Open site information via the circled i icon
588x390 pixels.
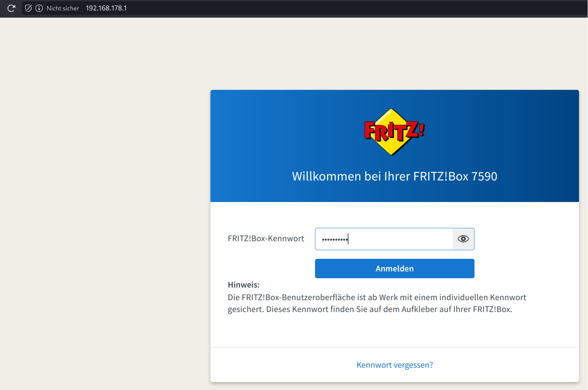pos(39,8)
